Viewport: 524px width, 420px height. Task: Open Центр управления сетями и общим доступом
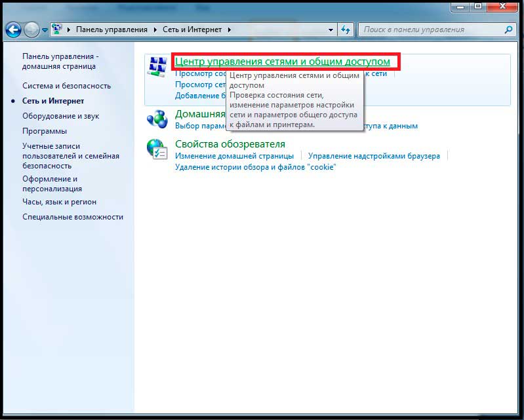point(282,62)
